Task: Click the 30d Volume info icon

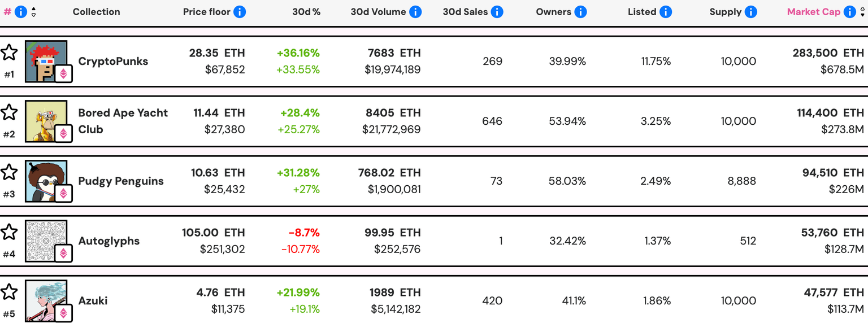Action: pos(415,12)
